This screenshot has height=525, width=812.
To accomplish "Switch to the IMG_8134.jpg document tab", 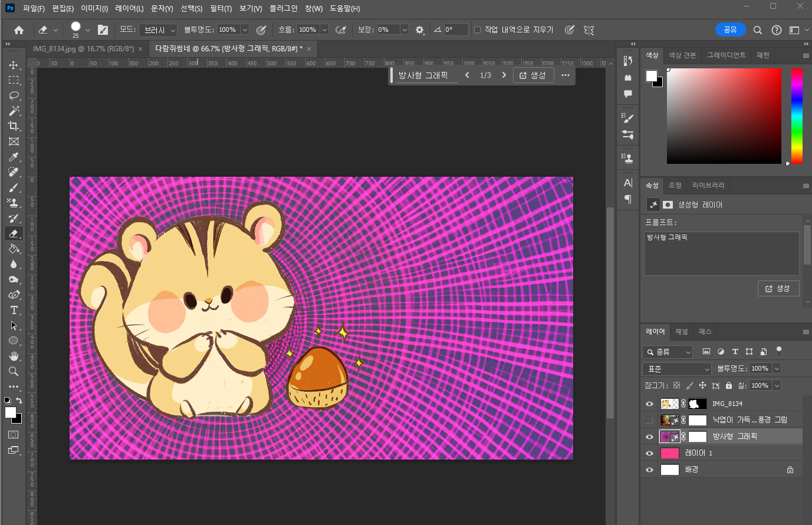I will click(84, 49).
